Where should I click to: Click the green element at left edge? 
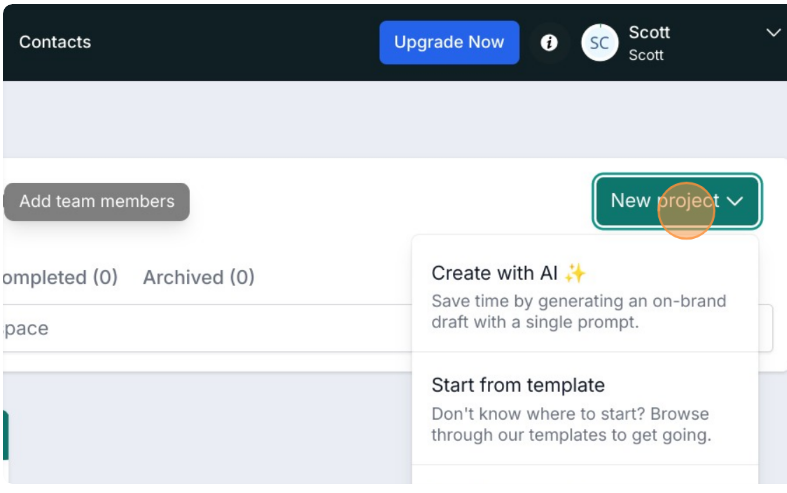[x=6, y=435]
